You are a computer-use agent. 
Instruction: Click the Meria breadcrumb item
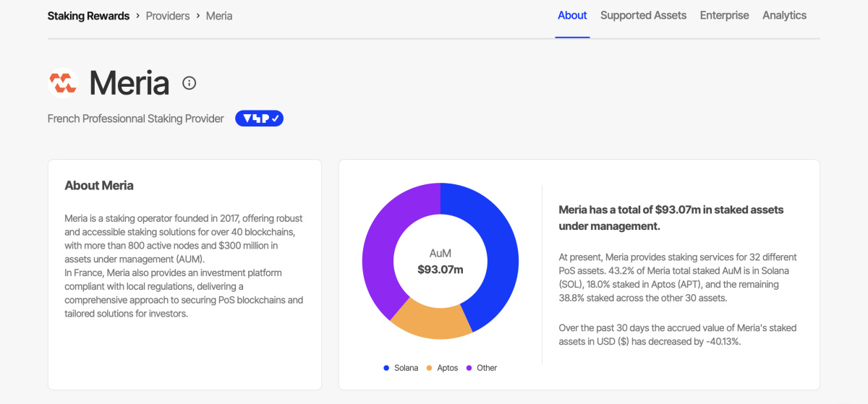[x=219, y=15]
